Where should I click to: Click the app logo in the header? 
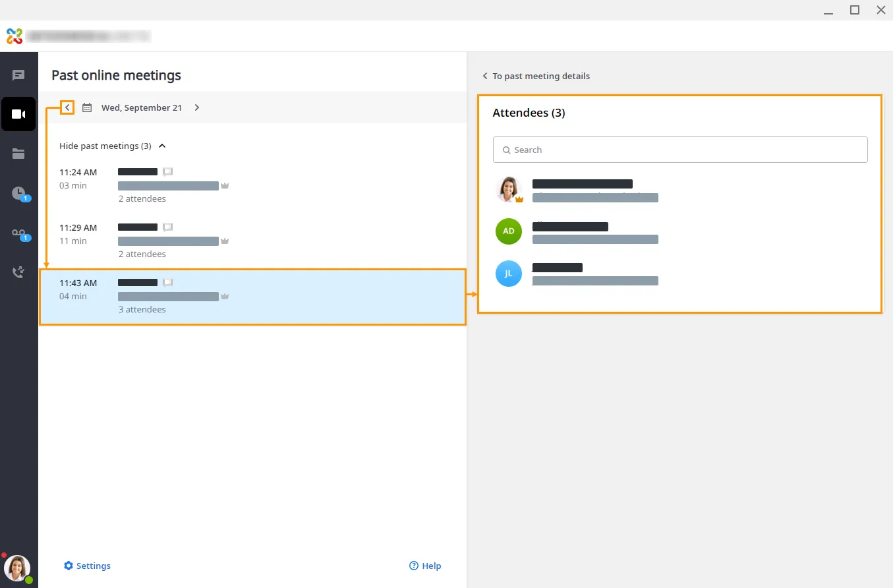[14, 36]
